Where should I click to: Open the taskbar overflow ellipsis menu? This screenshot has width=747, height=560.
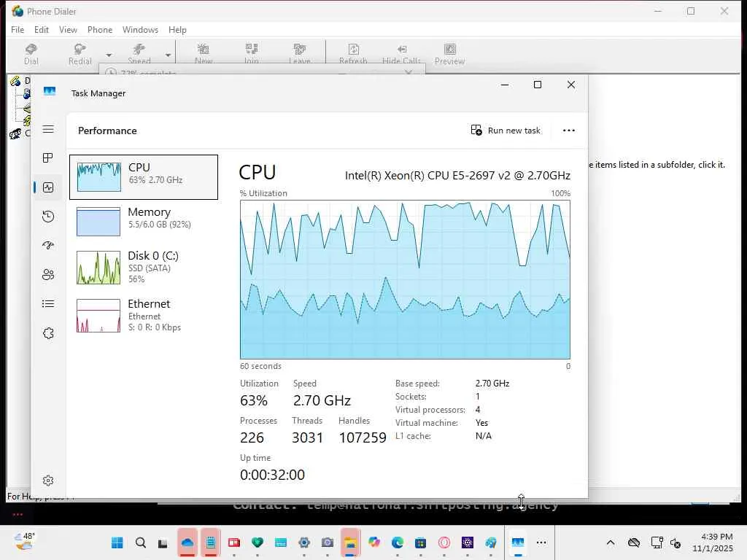click(541, 542)
